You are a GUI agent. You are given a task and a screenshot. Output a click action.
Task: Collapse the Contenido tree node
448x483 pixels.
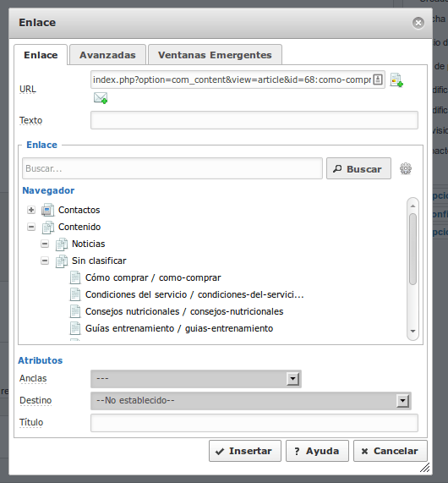(31, 227)
